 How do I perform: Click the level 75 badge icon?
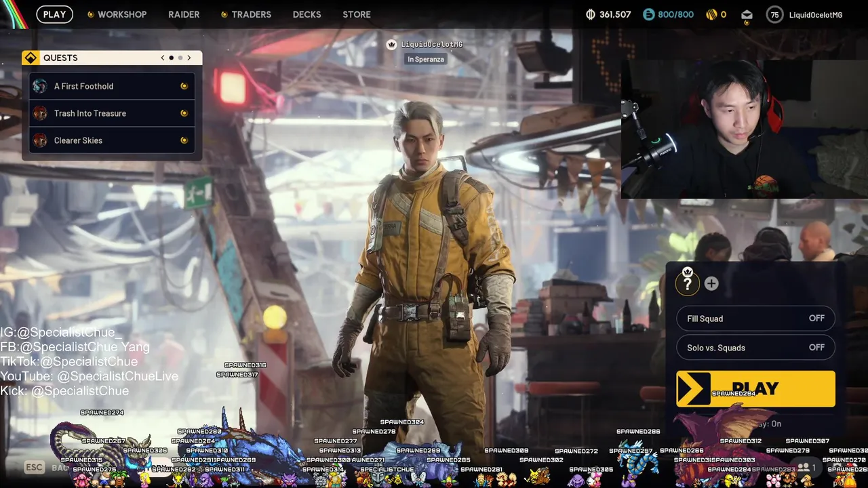tap(774, 14)
